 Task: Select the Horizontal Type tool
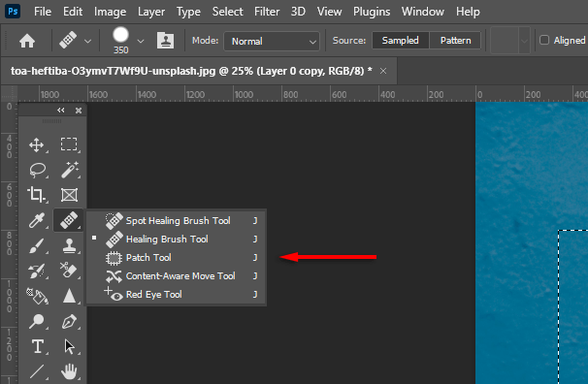[38, 346]
